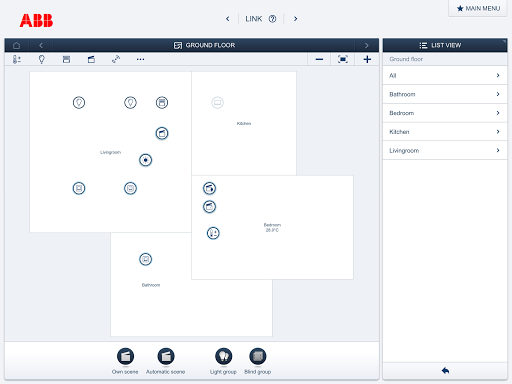Select lower-left sensor device in Livingroom

point(79,188)
